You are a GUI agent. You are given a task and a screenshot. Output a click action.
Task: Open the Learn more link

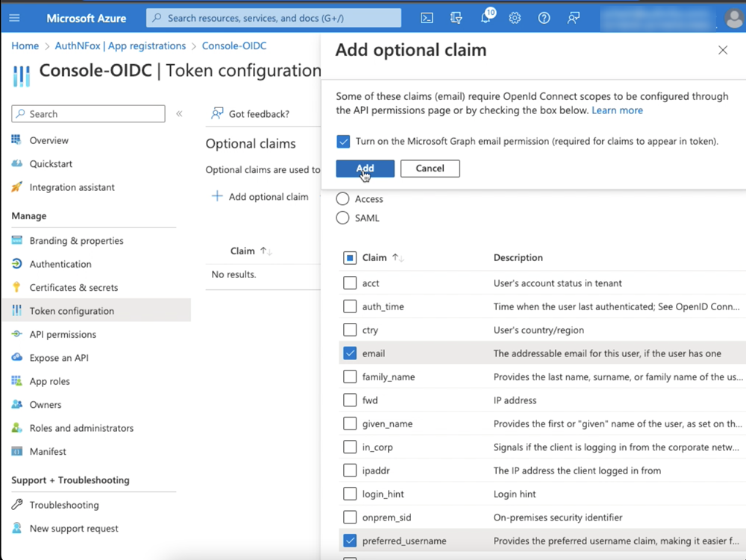tap(617, 110)
